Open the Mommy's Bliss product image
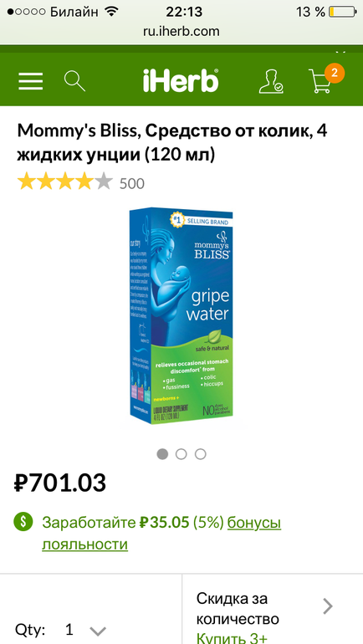This screenshot has height=644, width=363. (181, 317)
